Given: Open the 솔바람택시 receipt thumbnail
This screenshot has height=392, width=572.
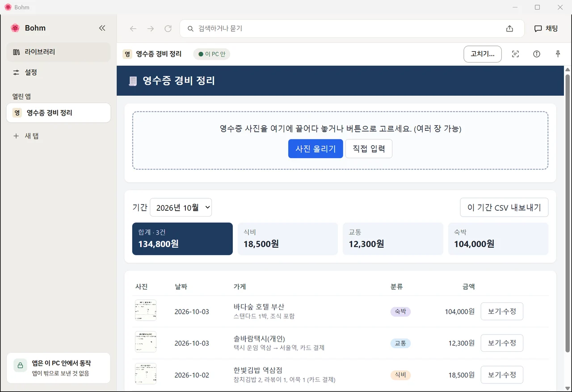Looking at the screenshot, I should tap(146, 342).
